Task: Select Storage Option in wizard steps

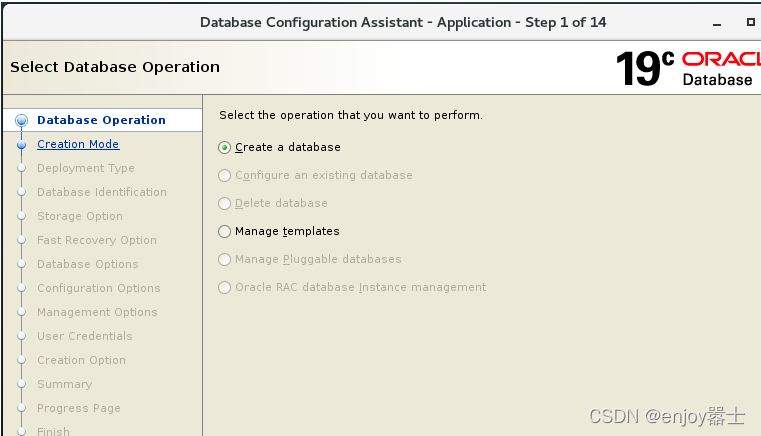Action: (80, 216)
